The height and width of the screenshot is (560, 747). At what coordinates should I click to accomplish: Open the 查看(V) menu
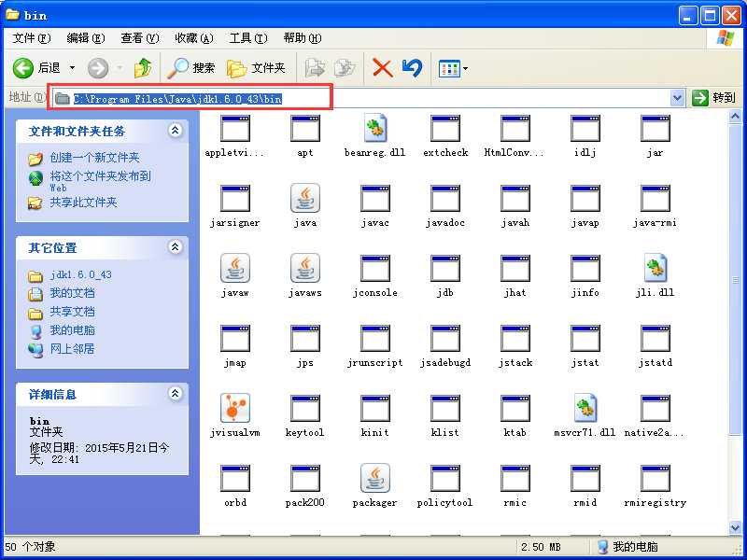click(140, 37)
